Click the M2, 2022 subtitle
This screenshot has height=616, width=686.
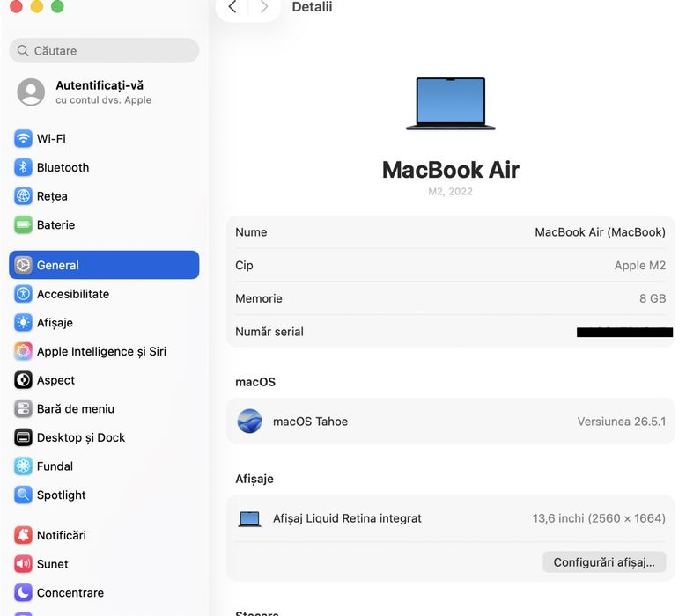click(x=450, y=192)
